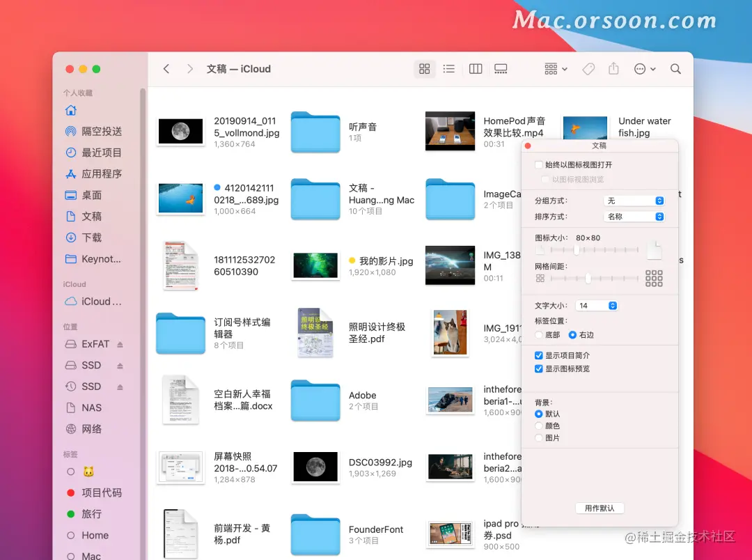Select the ImageCa folder icon

[x=450, y=199]
